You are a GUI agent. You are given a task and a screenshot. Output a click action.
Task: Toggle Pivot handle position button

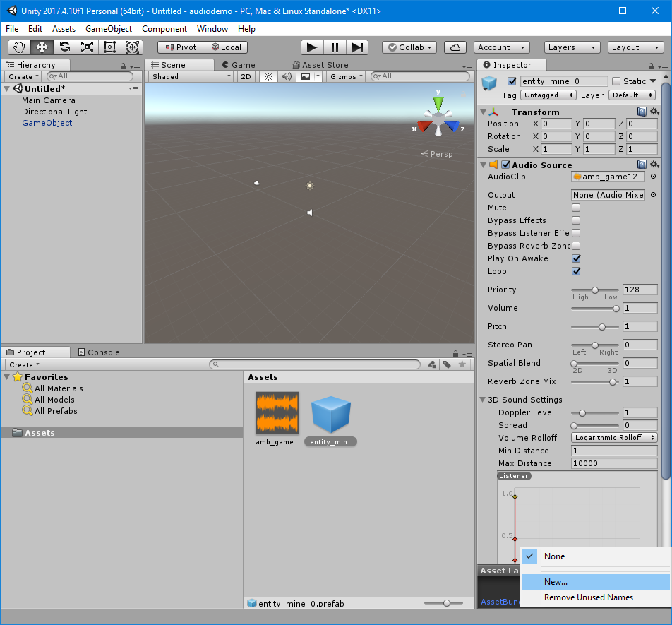pos(181,47)
